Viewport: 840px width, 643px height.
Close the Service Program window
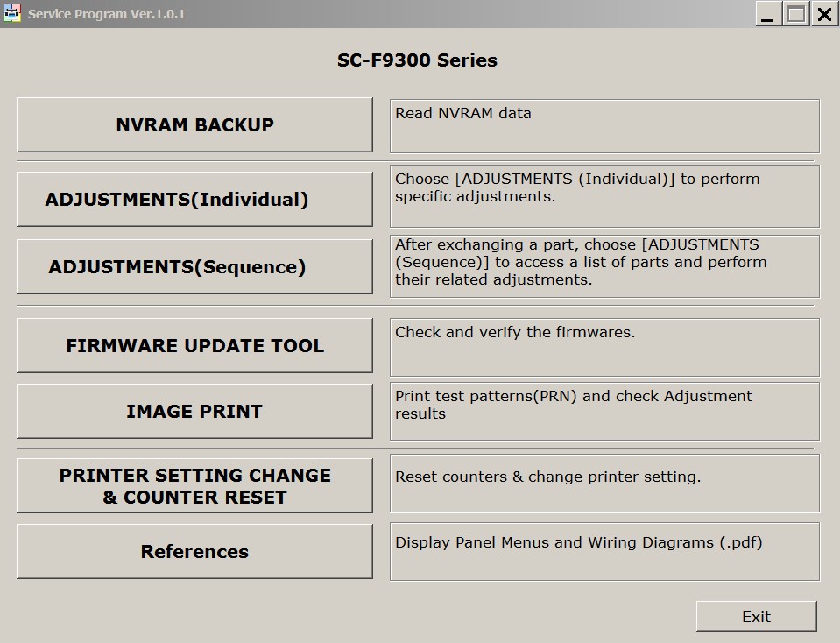click(824, 14)
